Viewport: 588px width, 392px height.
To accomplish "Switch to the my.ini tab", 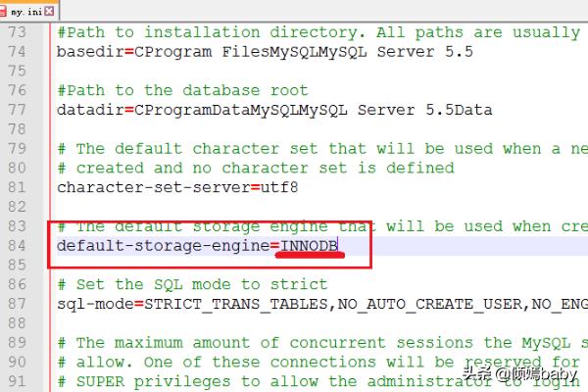I will 28,11.
